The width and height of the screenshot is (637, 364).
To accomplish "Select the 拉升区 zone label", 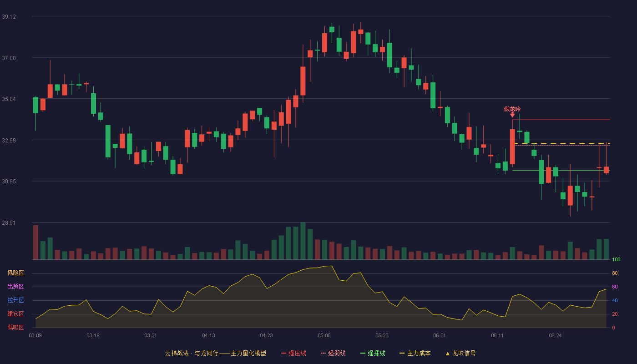I will click(x=15, y=300).
